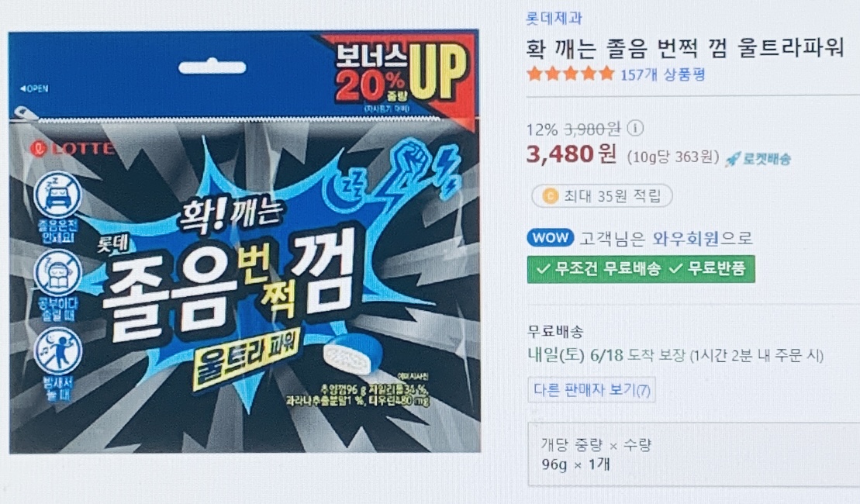Click the 공부하다 졸릴 때 book icon
860x504 pixels.
(57, 273)
